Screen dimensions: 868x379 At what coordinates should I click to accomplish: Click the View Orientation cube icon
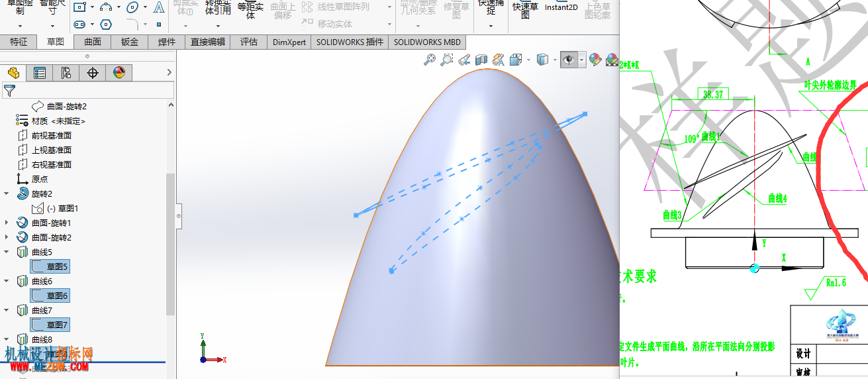tap(515, 60)
